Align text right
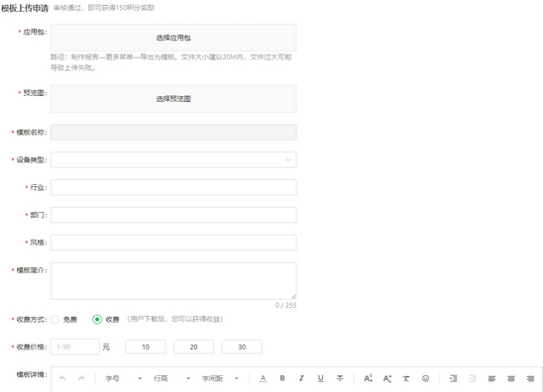 coord(530,378)
